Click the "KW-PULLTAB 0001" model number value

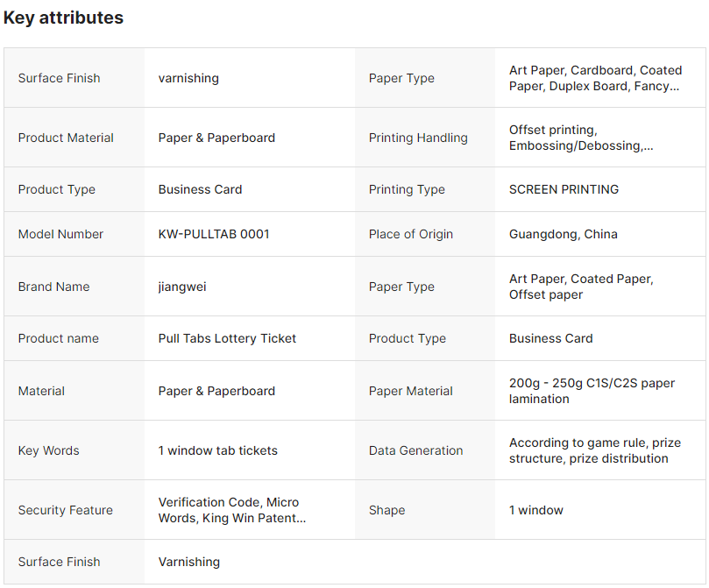point(214,234)
